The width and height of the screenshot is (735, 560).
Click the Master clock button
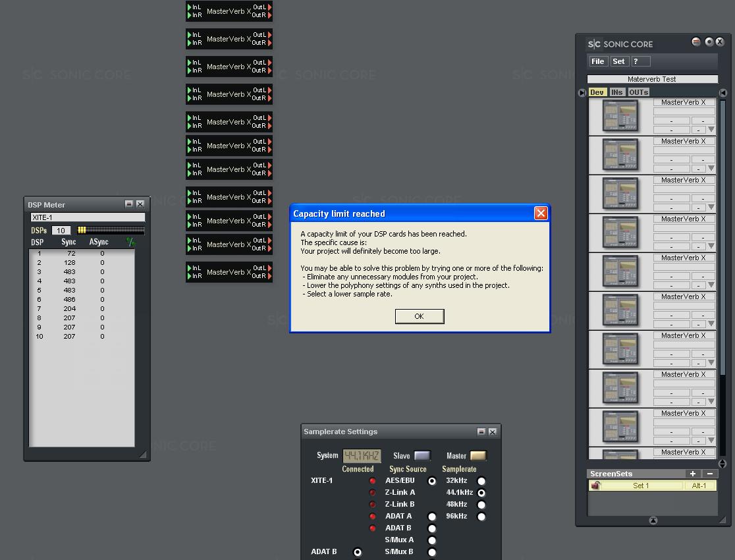477,456
